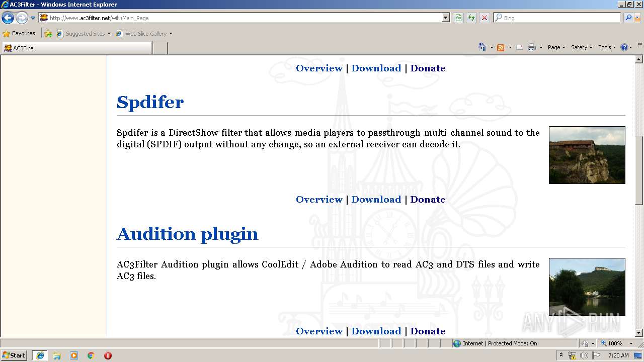This screenshot has width=644, height=362.
Task: Open Suggested Sites dropdown
Action: [83, 34]
